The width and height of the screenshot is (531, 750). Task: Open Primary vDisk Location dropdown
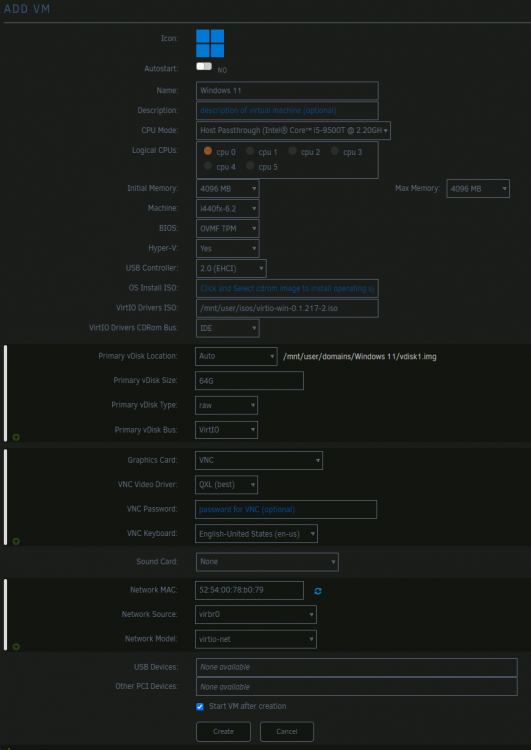[x=236, y=356]
